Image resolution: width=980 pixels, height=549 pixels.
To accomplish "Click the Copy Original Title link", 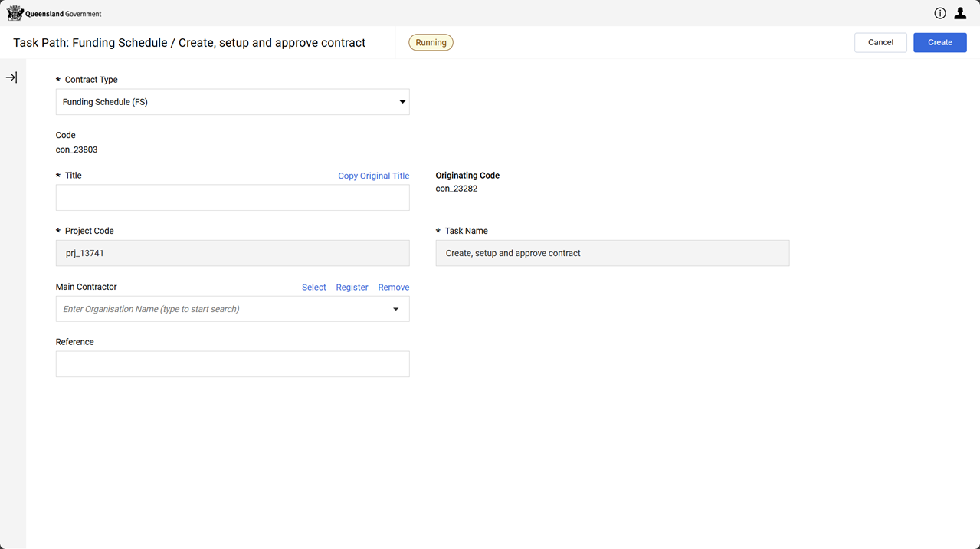I will [x=373, y=176].
